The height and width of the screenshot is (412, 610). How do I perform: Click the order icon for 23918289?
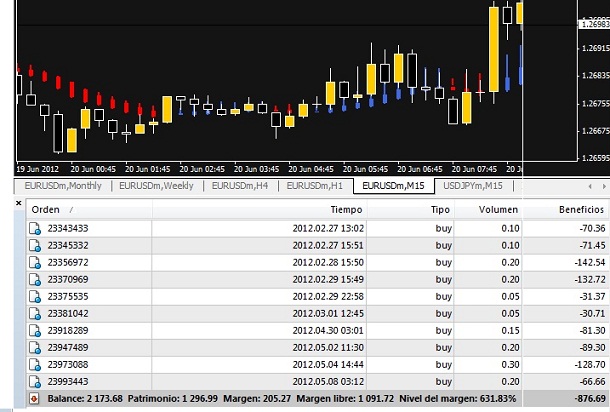[x=36, y=330]
